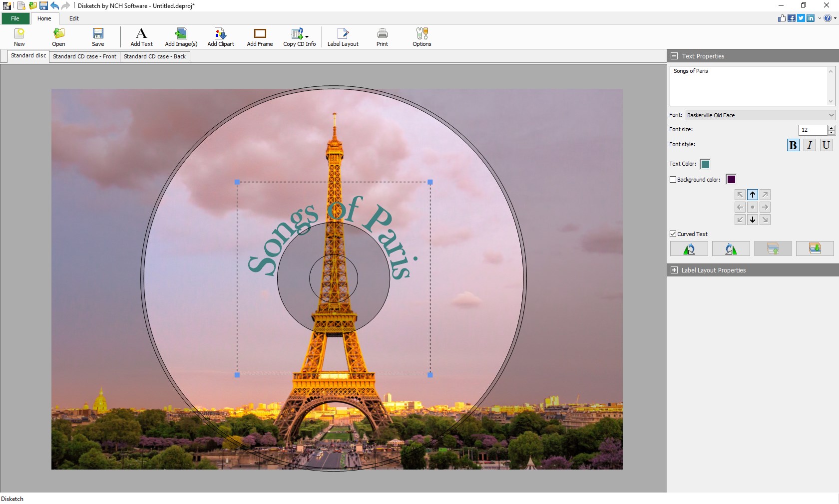The height and width of the screenshot is (504, 839).
Task: Uncheck the Curved Text checkbox
Action: (673, 234)
